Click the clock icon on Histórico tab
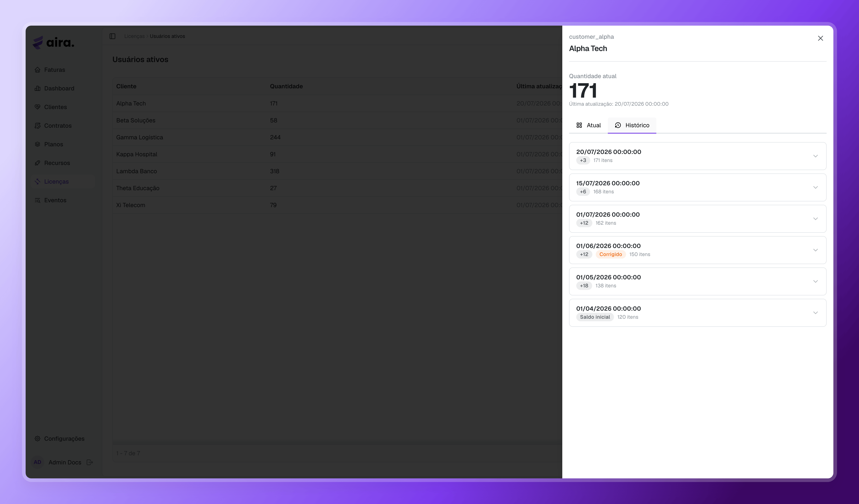The width and height of the screenshot is (859, 504). pyautogui.click(x=618, y=125)
